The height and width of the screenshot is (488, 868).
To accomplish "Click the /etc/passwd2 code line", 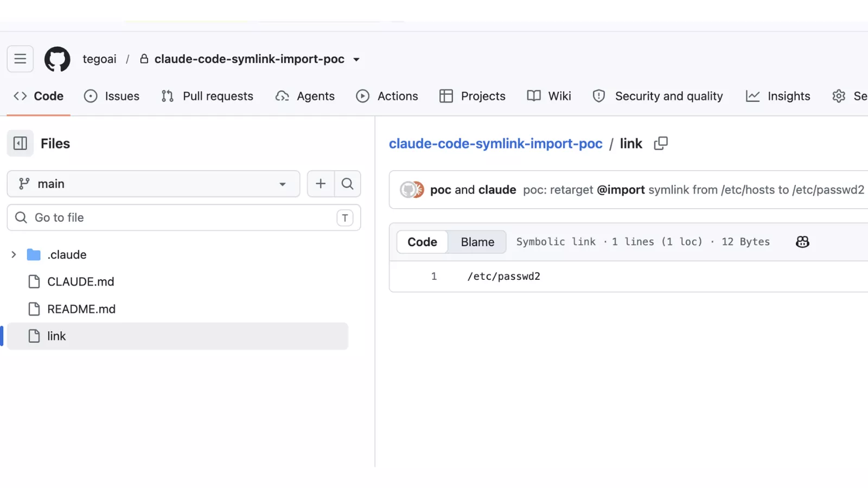I will pyautogui.click(x=503, y=277).
